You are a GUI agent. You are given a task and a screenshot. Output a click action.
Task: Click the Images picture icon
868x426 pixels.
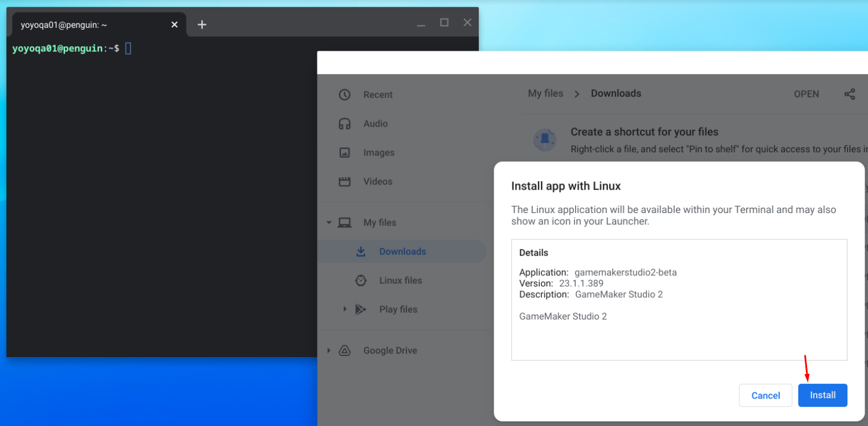pyautogui.click(x=345, y=153)
